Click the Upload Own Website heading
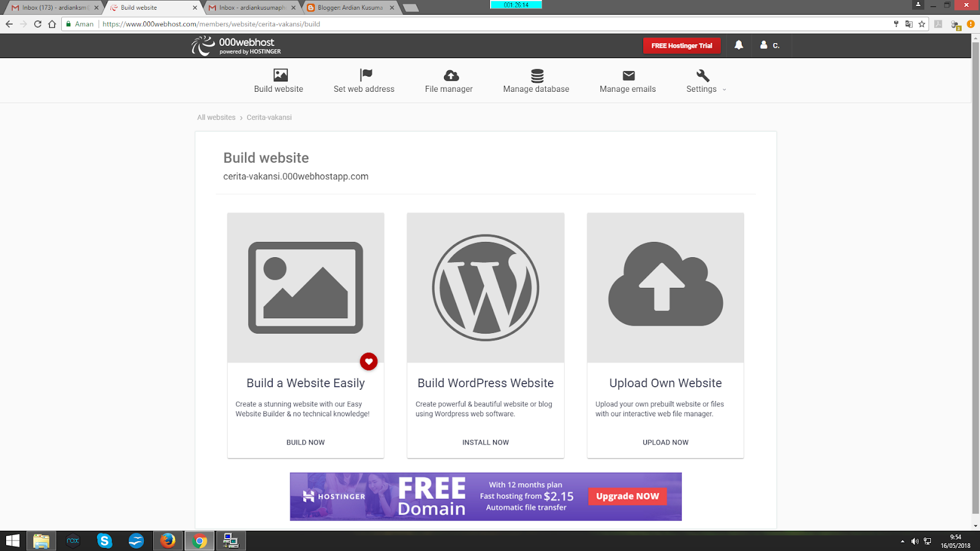 pos(666,383)
